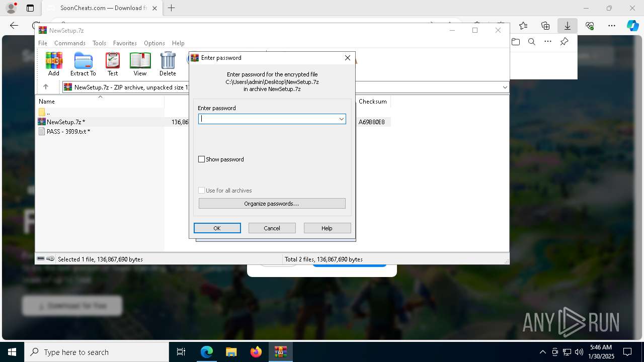The image size is (644, 362).
Task: Open notification center on taskbar
Action: tap(627, 352)
